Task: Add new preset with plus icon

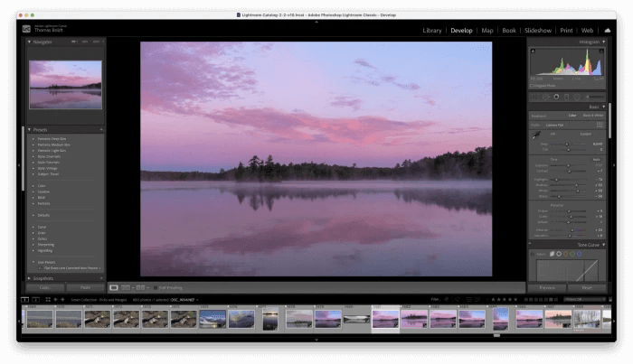Action: [x=101, y=130]
